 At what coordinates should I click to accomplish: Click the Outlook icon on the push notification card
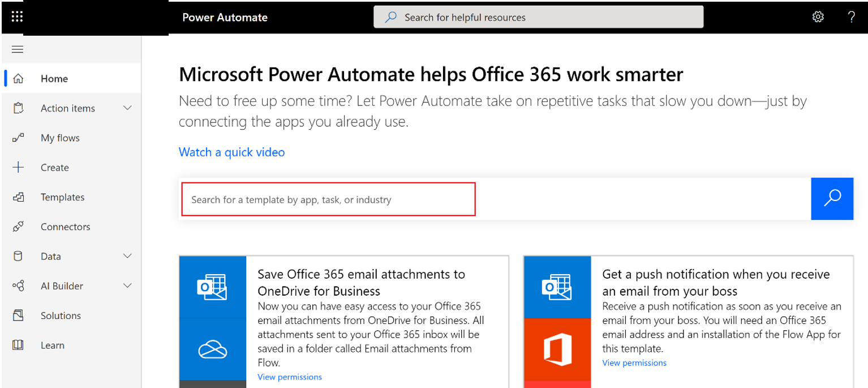pos(557,287)
